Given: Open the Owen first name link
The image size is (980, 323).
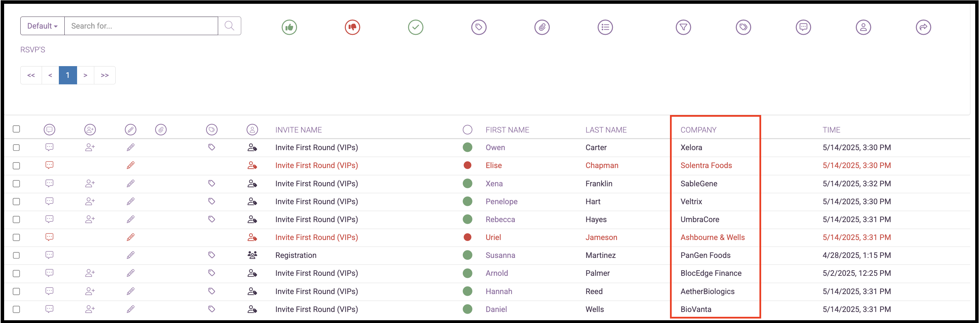Looking at the screenshot, I should pos(495,147).
